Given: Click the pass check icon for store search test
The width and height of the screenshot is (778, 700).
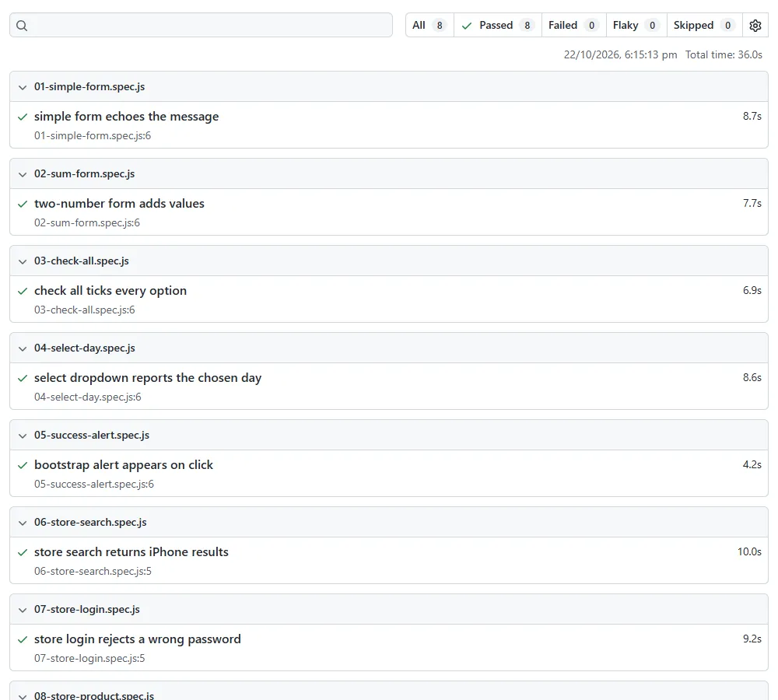Looking at the screenshot, I should coord(23,553).
